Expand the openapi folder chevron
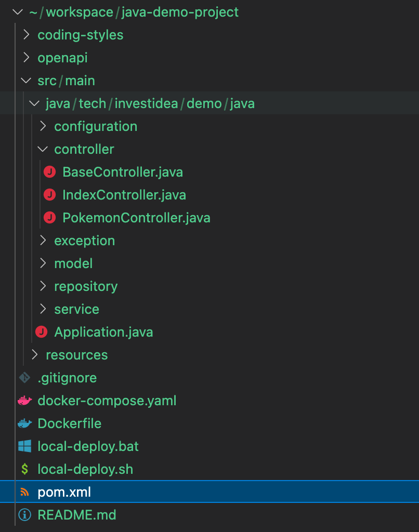The image size is (419, 532). pos(25,58)
